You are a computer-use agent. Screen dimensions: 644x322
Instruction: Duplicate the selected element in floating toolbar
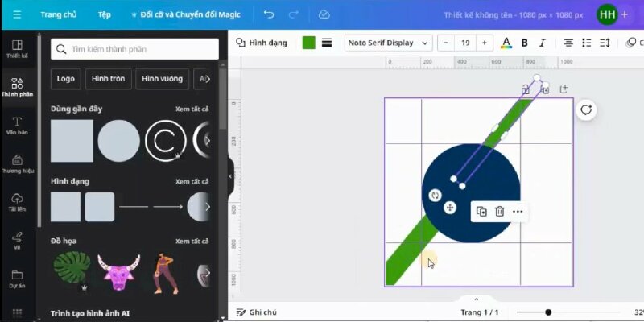(481, 212)
